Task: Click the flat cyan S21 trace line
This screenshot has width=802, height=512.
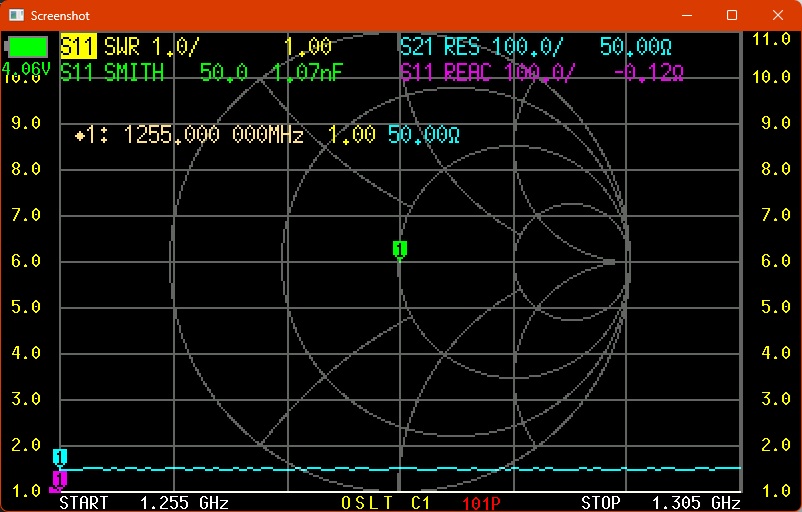Action: (400, 468)
